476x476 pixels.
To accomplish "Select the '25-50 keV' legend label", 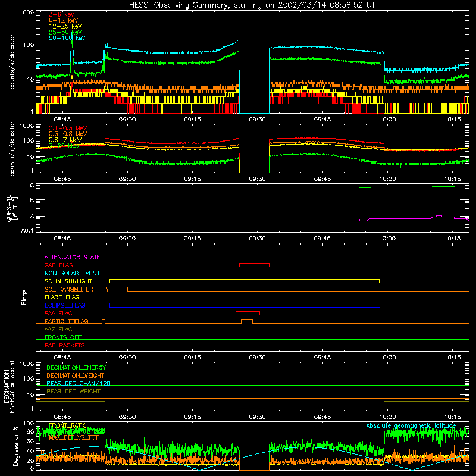I will [65, 32].
